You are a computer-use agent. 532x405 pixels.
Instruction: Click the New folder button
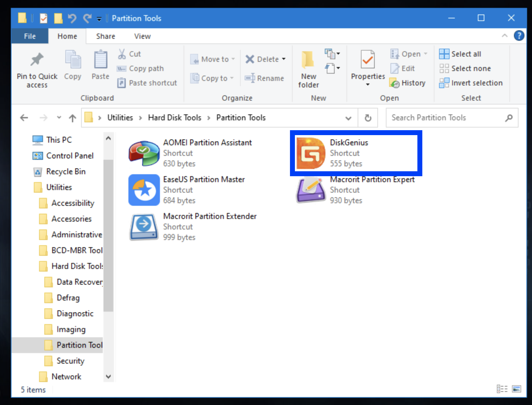(308, 67)
